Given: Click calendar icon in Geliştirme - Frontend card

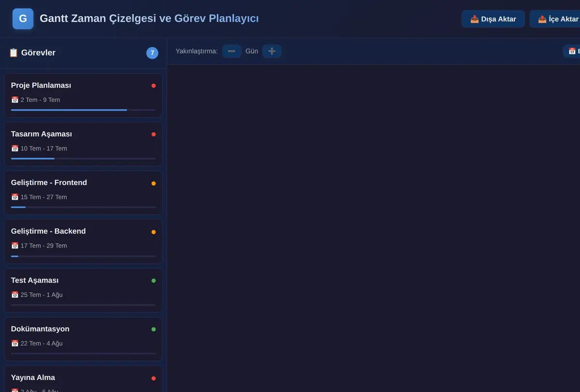Looking at the screenshot, I should [14, 197].
